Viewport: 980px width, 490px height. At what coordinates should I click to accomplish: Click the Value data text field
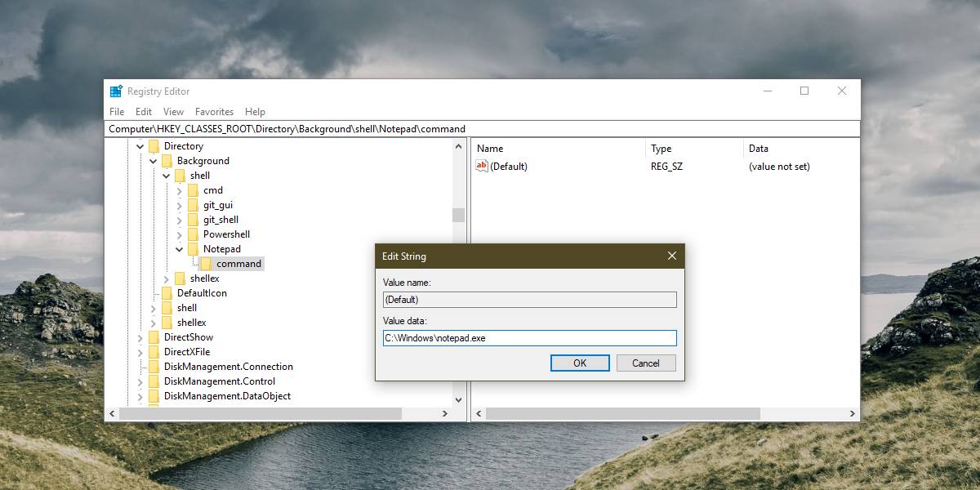[530, 338]
